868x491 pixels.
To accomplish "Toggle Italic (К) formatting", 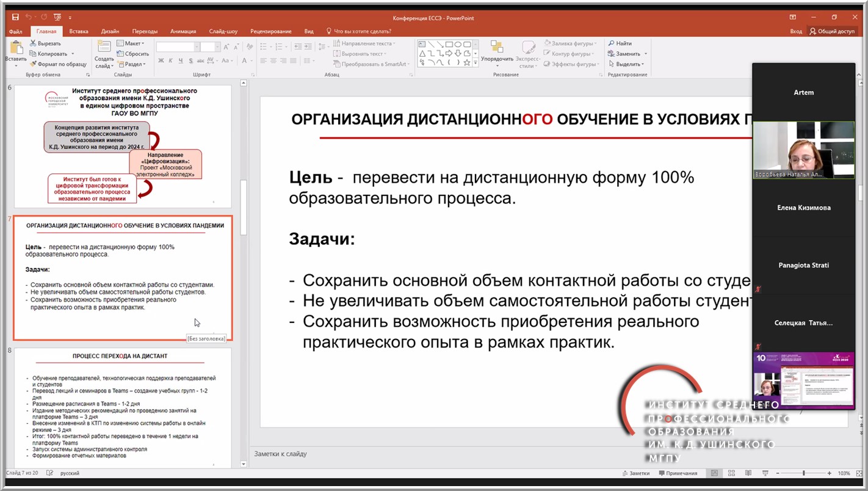I will [171, 60].
